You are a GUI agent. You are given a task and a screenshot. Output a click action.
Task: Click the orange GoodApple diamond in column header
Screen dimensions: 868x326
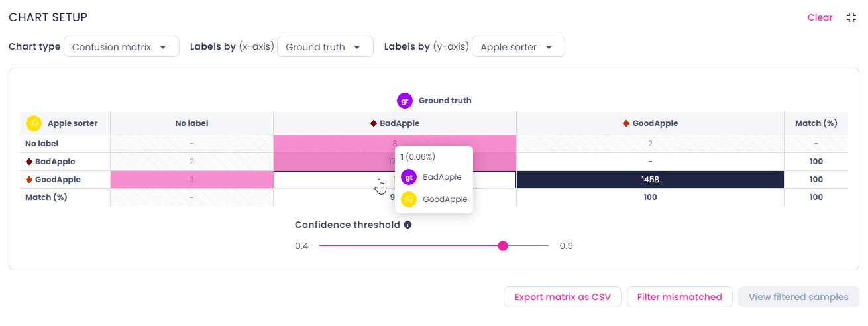(x=626, y=123)
